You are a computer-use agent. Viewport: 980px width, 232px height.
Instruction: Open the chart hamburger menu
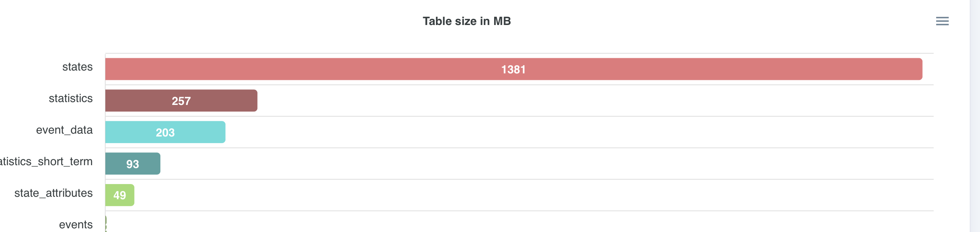point(942,21)
